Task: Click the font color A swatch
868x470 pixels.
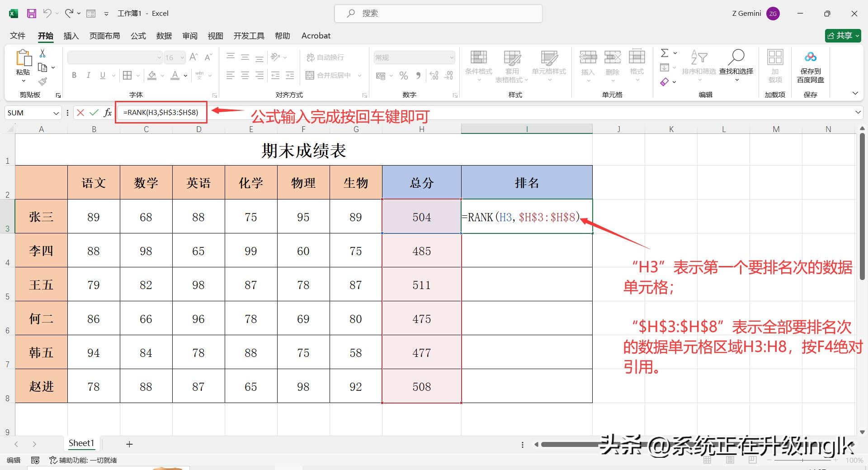Action: tap(175, 76)
